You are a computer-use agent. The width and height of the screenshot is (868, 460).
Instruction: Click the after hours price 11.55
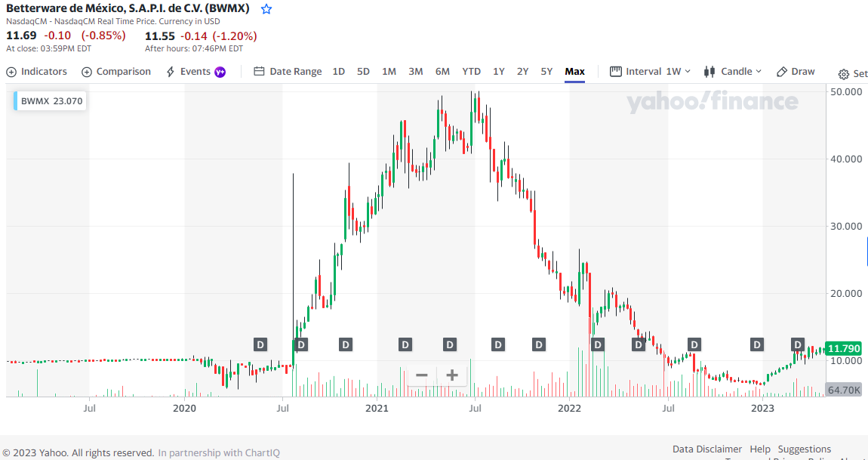(x=160, y=36)
